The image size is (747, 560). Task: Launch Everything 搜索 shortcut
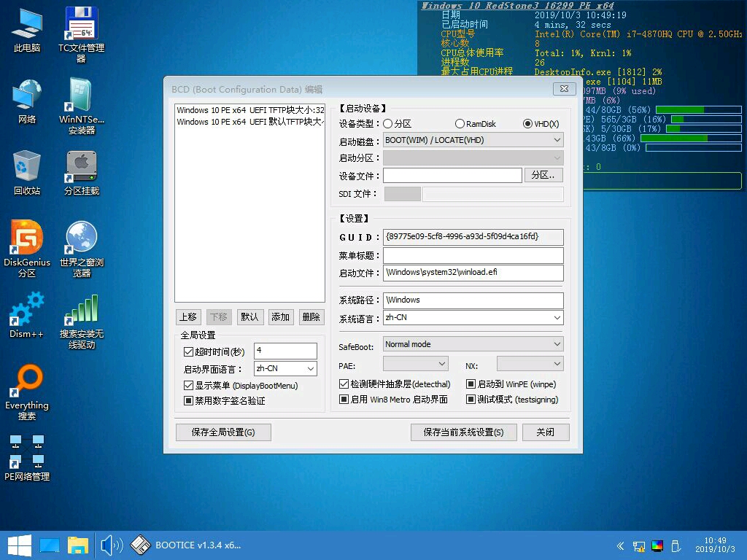pyautogui.click(x=27, y=392)
